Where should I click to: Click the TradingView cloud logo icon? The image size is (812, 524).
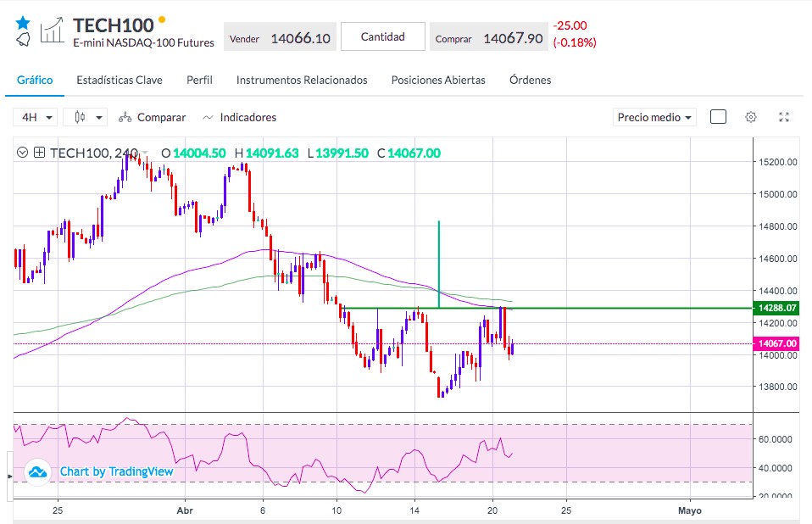point(38,472)
